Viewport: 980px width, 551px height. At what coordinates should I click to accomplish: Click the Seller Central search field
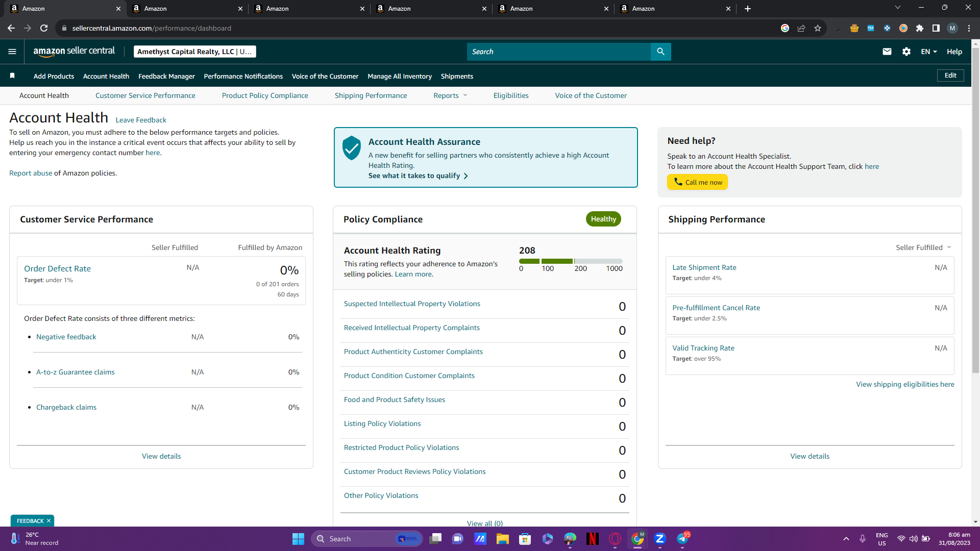[x=559, y=52]
